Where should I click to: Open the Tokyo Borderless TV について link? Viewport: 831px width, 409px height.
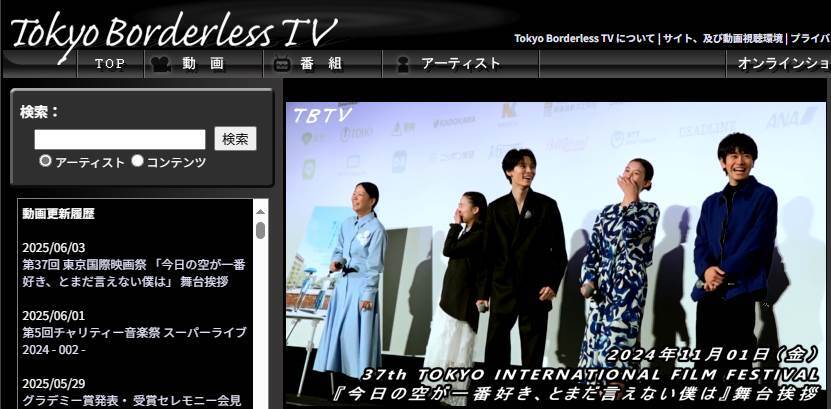[584, 39]
